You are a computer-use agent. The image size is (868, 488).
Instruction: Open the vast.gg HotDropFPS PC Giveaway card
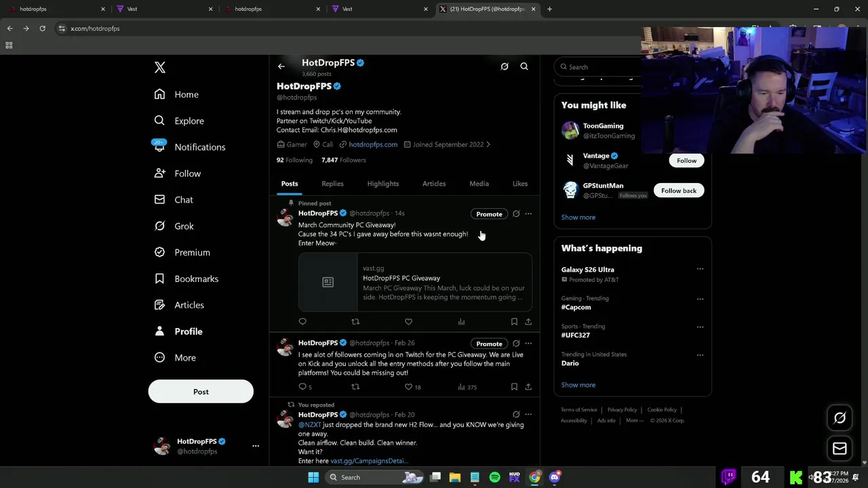415,282
